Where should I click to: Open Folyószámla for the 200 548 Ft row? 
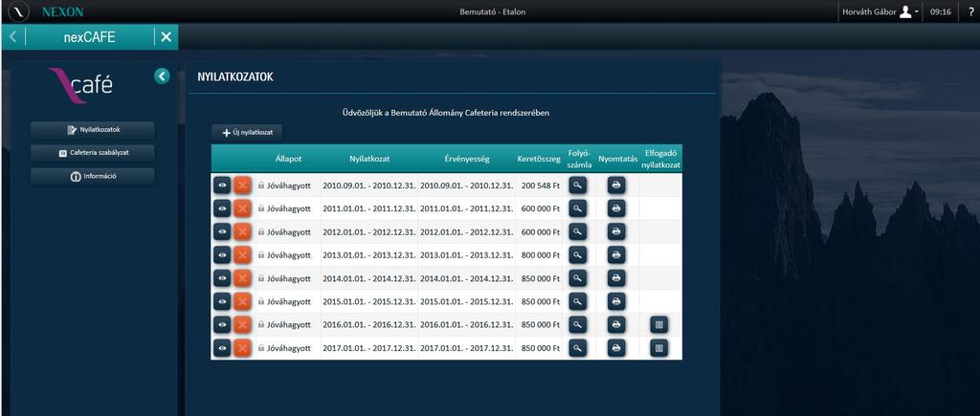tap(577, 185)
